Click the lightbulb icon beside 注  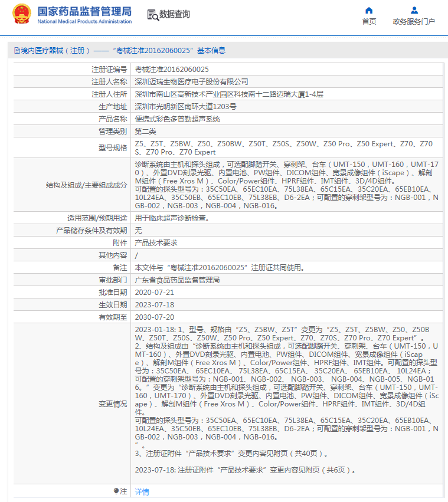point(116,491)
